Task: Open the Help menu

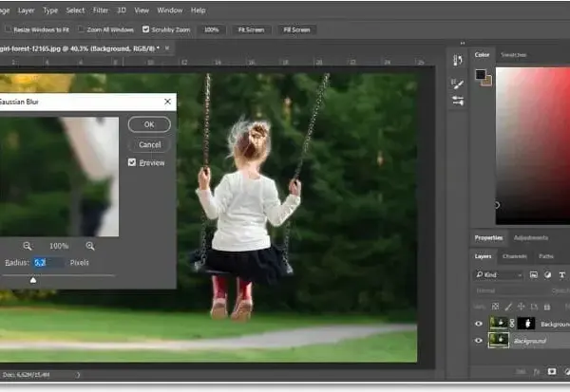Action: coord(199,10)
